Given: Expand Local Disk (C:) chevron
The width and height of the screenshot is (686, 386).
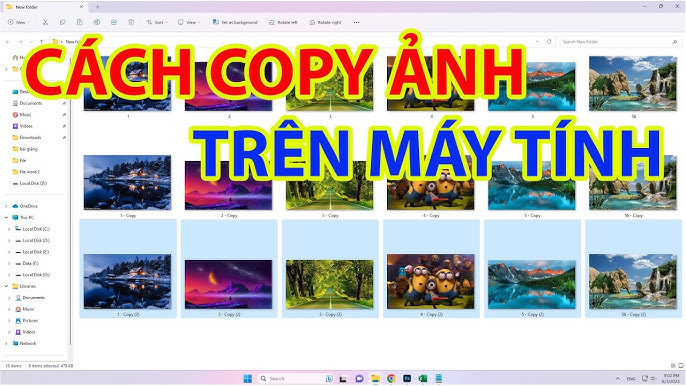Looking at the screenshot, I should tap(9, 229).
